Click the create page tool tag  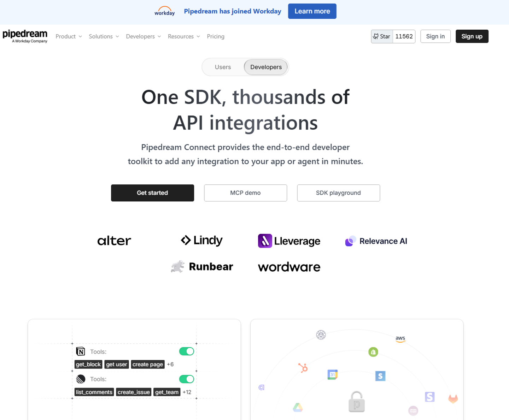[x=148, y=364]
